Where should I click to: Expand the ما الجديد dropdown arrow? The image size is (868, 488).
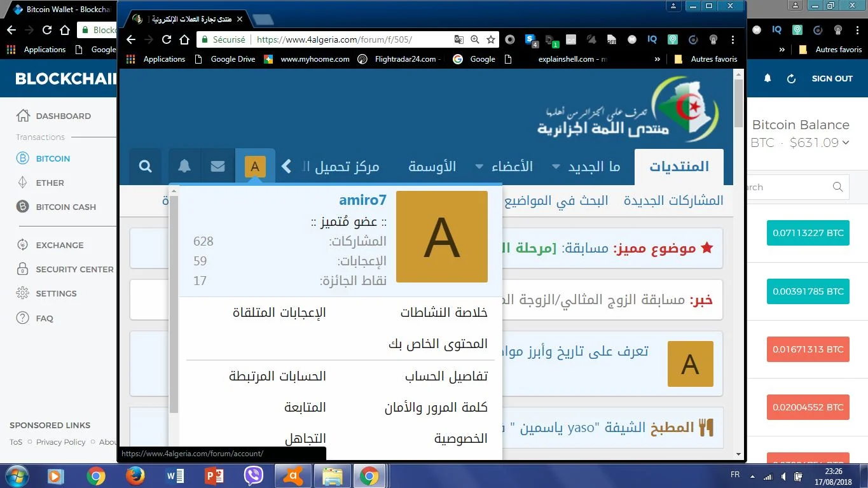pos(556,167)
